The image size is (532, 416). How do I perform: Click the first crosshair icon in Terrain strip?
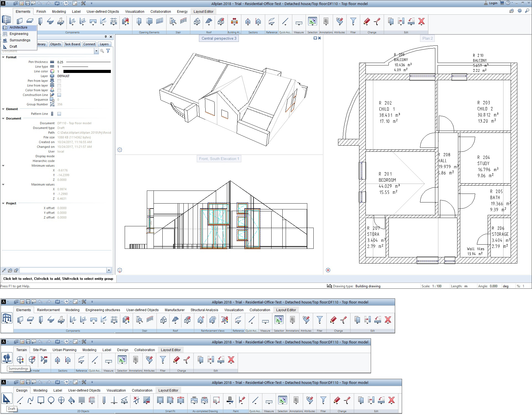(20, 360)
